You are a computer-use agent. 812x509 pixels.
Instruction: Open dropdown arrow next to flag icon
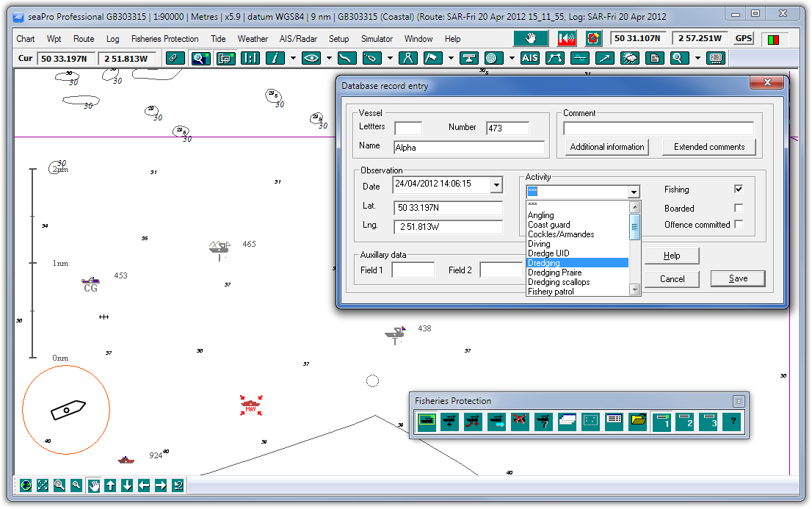tap(451, 58)
